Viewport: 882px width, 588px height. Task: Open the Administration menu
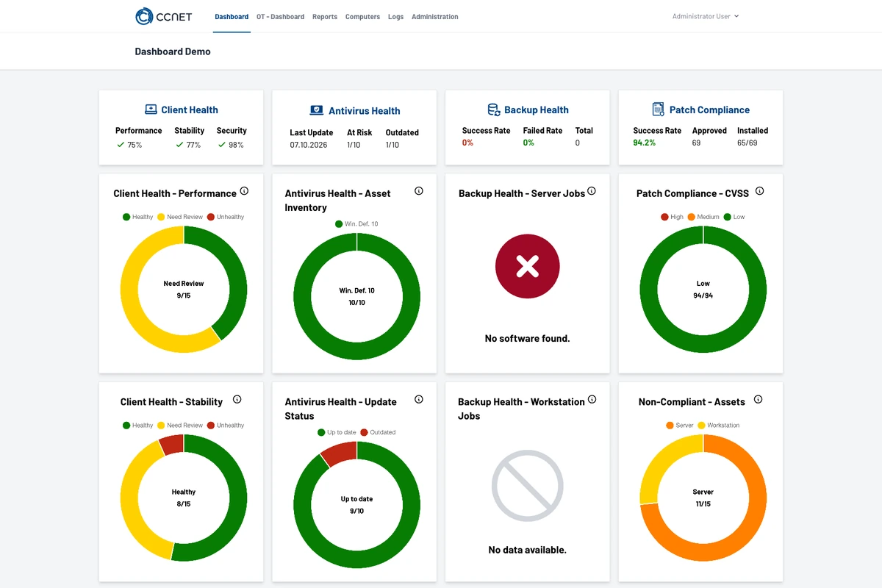pos(435,17)
